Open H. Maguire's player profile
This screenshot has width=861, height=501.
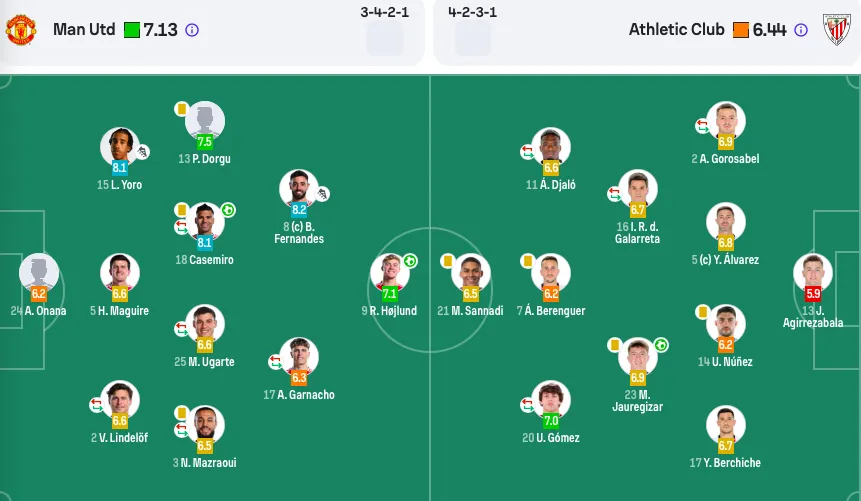click(x=119, y=273)
